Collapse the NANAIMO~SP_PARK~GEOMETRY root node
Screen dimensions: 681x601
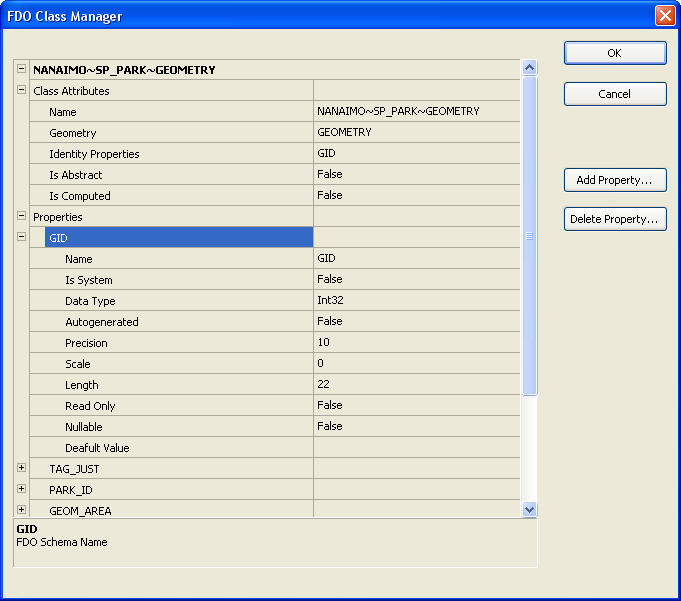coord(21,69)
